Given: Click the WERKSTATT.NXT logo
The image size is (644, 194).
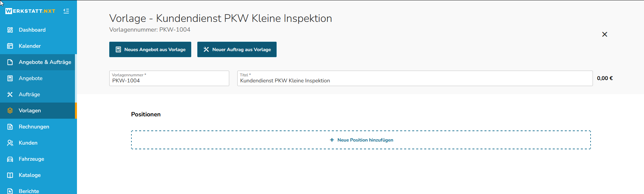Looking at the screenshot, I should pyautogui.click(x=30, y=11).
